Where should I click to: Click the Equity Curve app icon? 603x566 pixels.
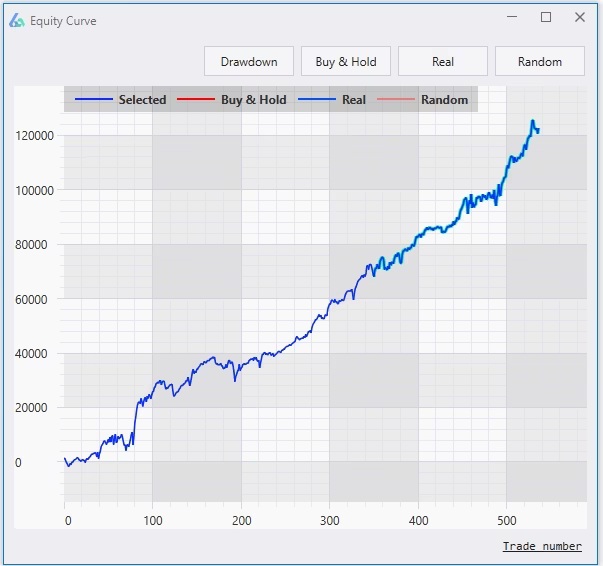[x=17, y=20]
